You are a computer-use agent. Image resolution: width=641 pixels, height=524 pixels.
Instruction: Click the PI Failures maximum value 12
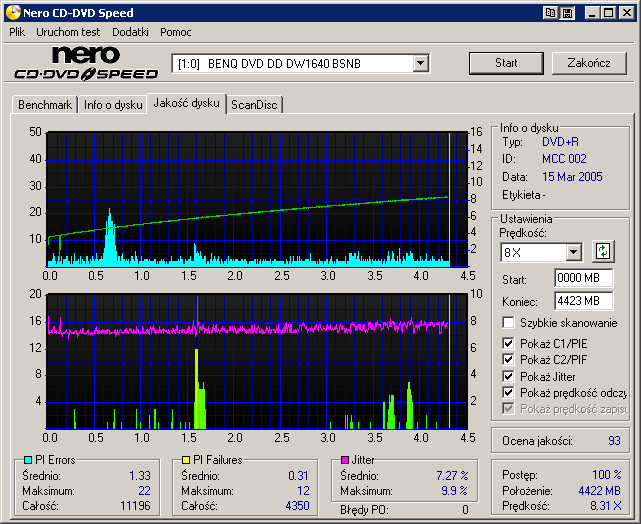click(303, 490)
